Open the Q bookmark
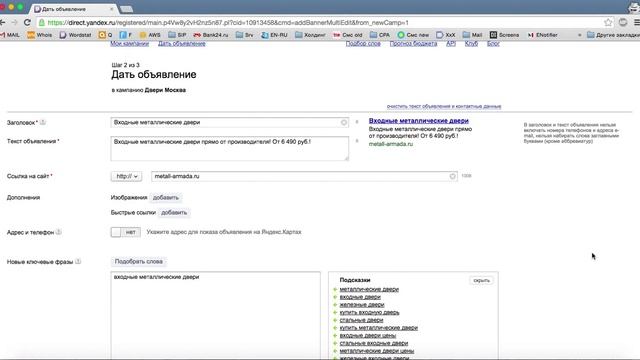The height and width of the screenshot is (360, 640). pos(105,35)
